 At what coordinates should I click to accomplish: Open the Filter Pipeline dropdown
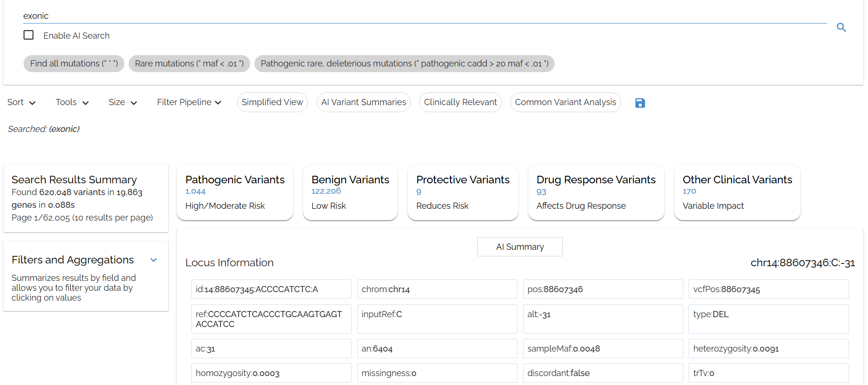pyautogui.click(x=189, y=102)
